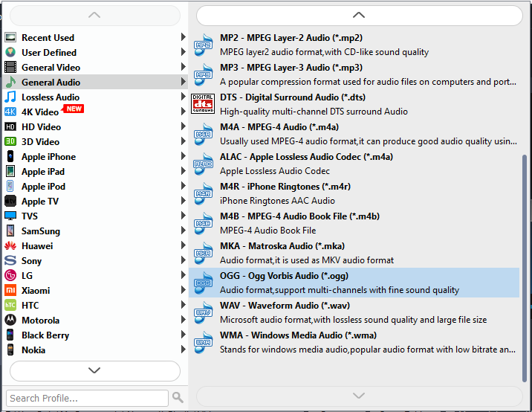Open the 4K Video category
This screenshot has height=412, width=532.
click(95, 112)
